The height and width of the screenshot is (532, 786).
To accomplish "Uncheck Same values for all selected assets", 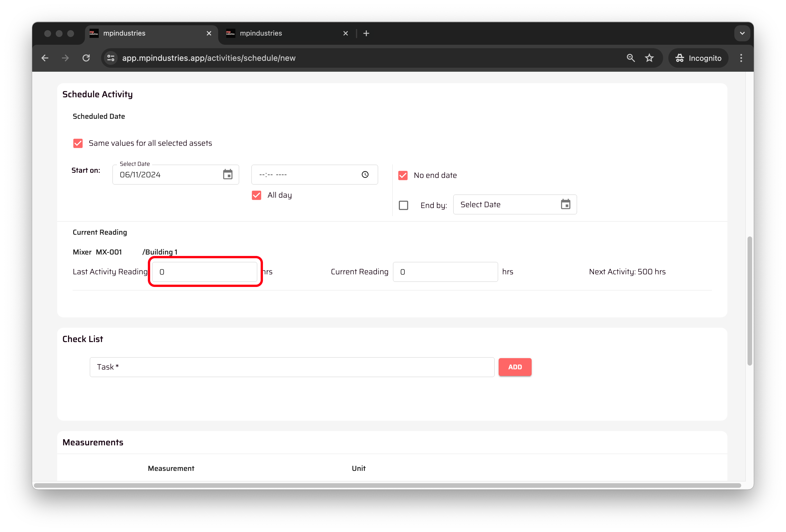I will [78, 143].
